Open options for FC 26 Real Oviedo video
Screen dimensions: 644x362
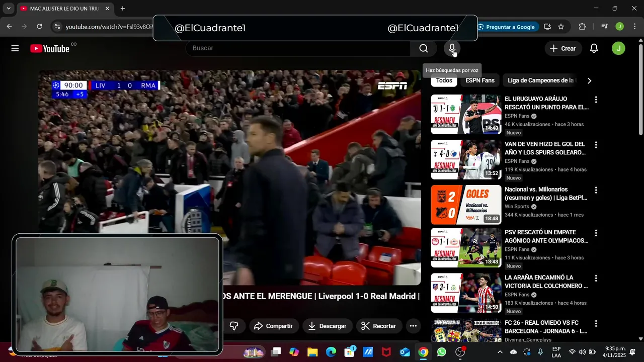point(596,323)
